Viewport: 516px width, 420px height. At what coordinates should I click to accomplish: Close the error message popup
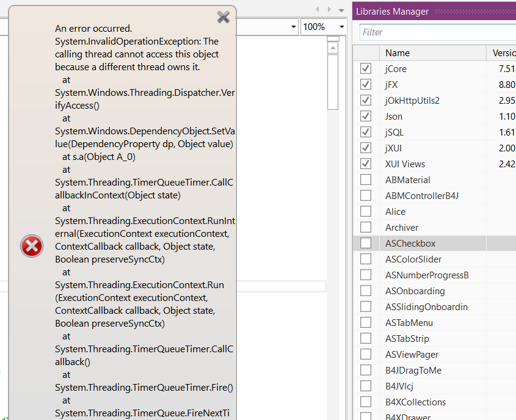pos(223,16)
